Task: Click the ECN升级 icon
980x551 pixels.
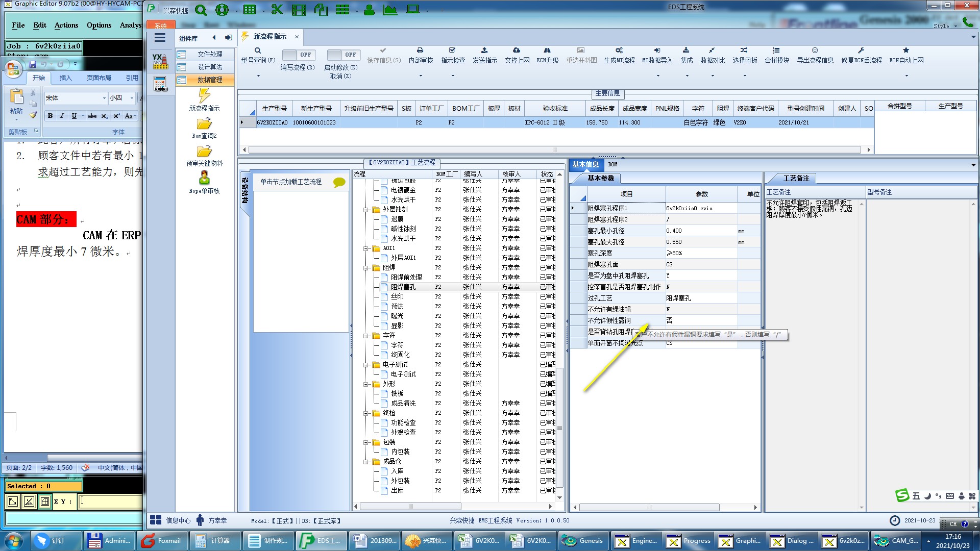Action: coord(547,51)
